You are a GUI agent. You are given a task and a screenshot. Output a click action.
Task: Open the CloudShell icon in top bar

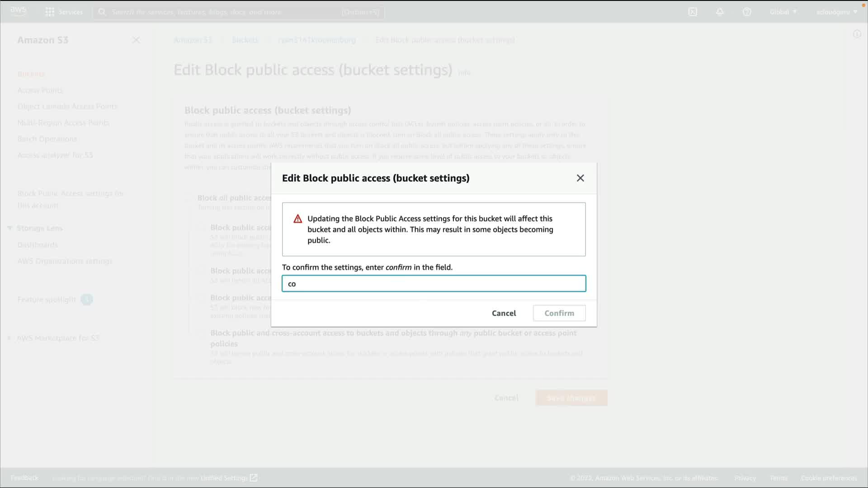693,12
